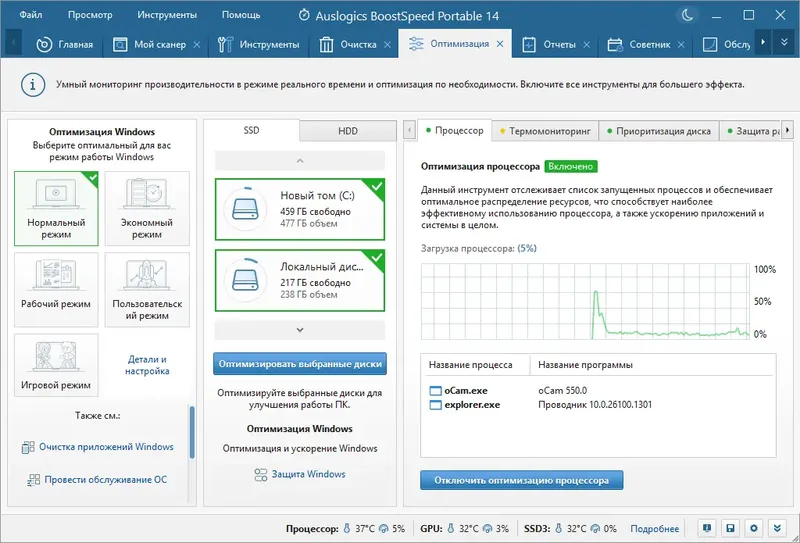The image size is (800, 543).
Task: Open Подробнее link in status bar
Action: [x=655, y=529]
